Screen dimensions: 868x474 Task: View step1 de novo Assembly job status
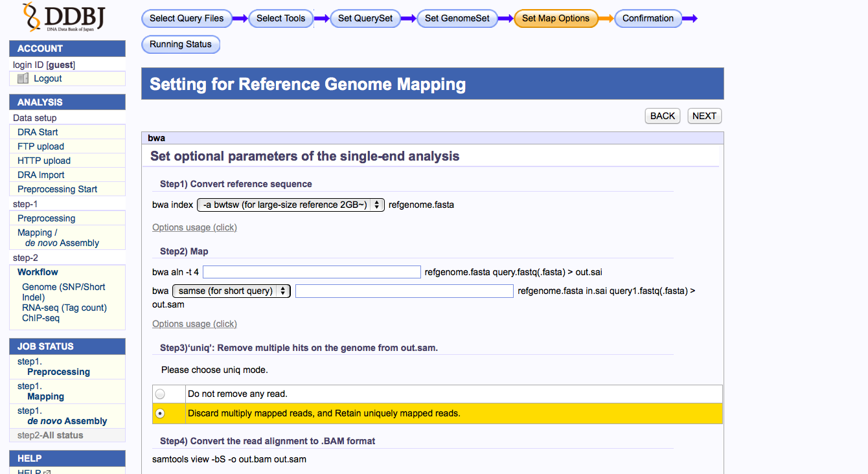[x=67, y=421]
